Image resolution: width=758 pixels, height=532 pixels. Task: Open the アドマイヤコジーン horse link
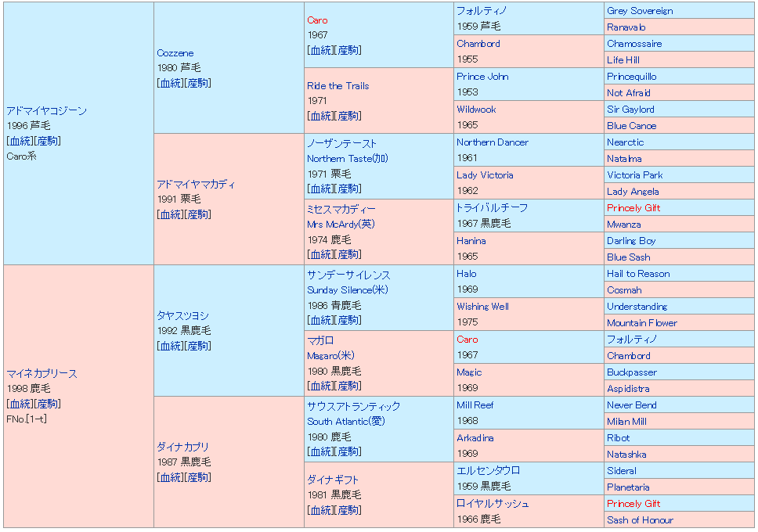click(46, 111)
